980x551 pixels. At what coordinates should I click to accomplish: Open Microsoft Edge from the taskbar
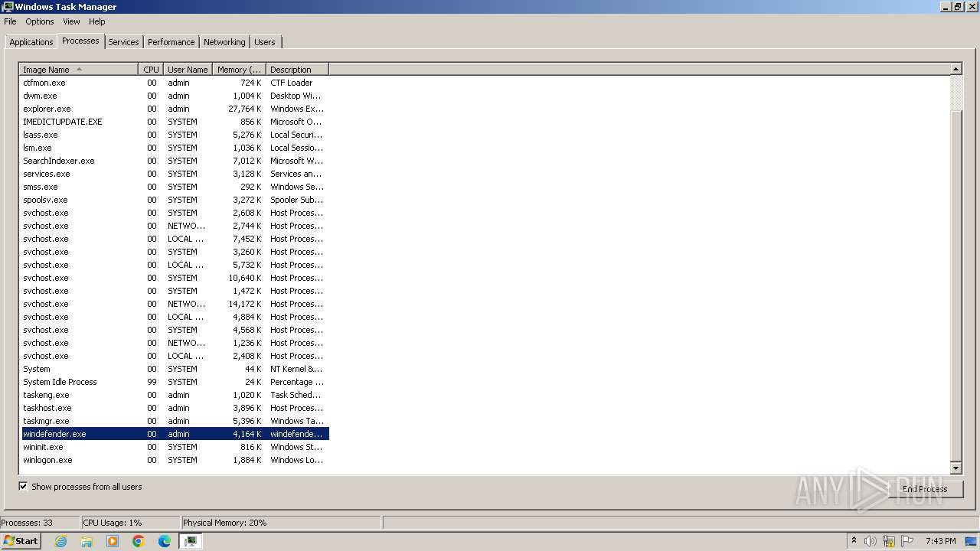(x=165, y=541)
